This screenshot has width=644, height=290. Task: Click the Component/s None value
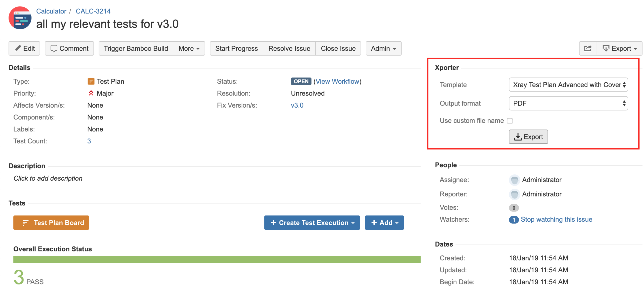(x=95, y=117)
